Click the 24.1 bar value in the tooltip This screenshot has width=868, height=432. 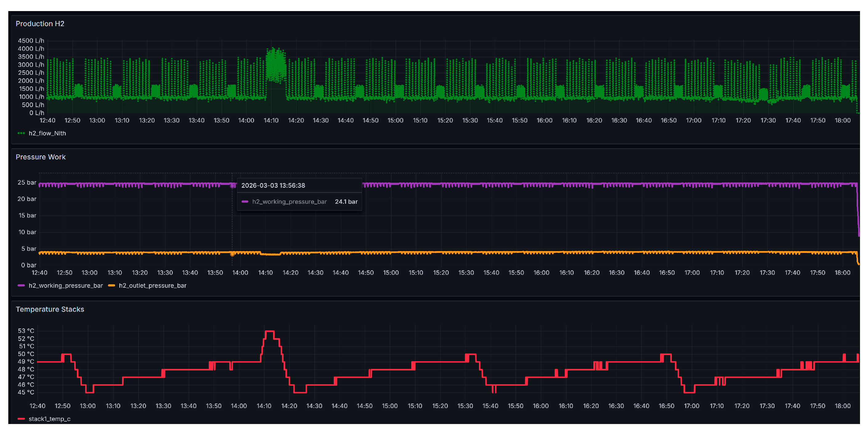(346, 202)
